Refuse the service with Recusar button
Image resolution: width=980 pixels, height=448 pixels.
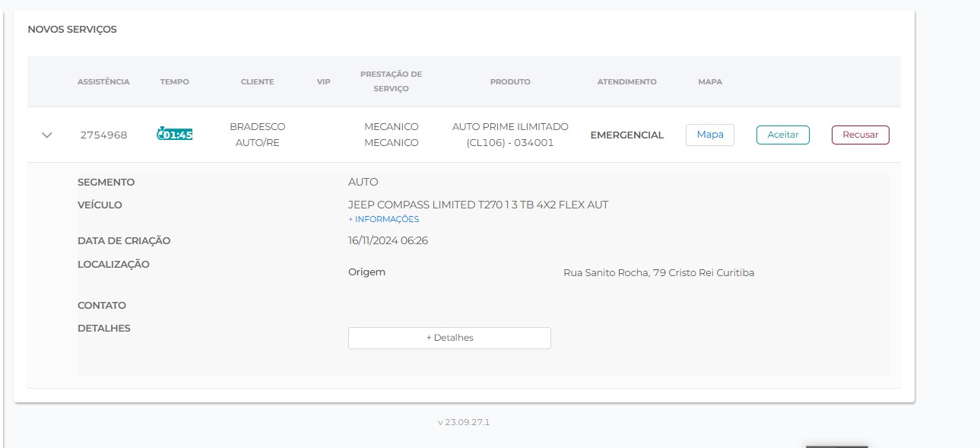click(x=861, y=135)
